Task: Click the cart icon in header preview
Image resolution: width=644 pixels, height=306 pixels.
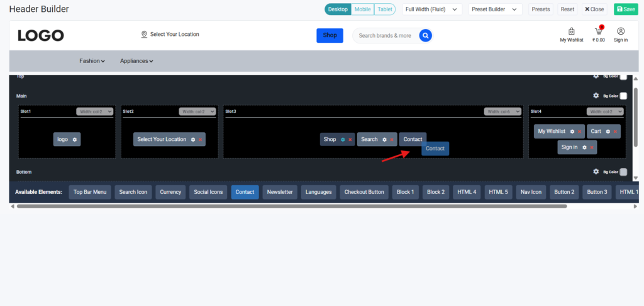Action: pyautogui.click(x=599, y=31)
